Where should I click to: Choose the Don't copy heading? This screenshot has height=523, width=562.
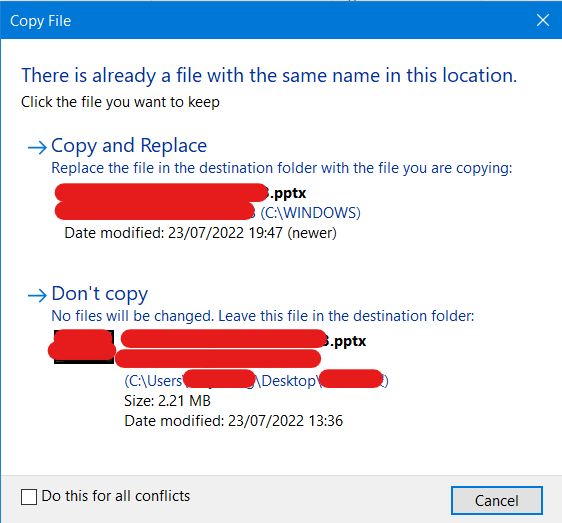[x=100, y=294]
